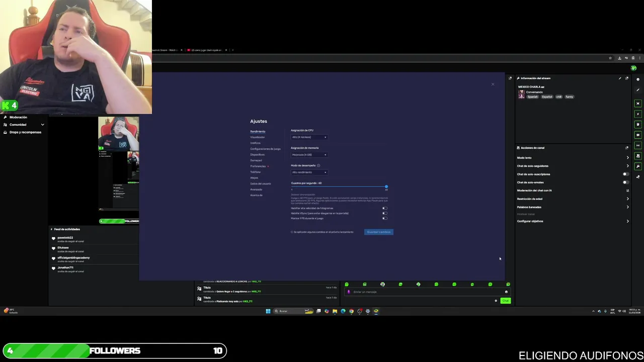The height and width of the screenshot is (362, 644).
Task: Click the share icon in right sidebar
Action: [638, 177]
